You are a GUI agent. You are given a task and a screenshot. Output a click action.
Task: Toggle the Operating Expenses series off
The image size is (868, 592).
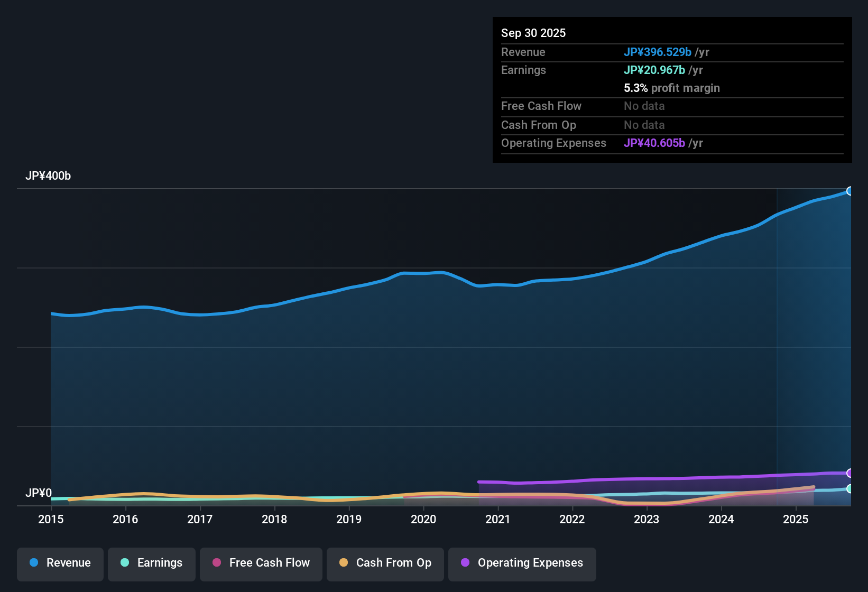[522, 563]
